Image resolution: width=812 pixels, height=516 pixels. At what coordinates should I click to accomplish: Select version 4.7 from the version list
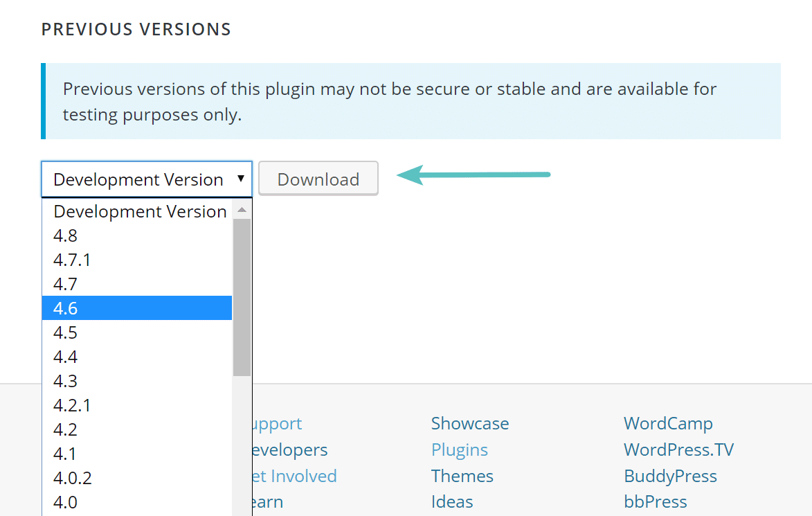[65, 284]
